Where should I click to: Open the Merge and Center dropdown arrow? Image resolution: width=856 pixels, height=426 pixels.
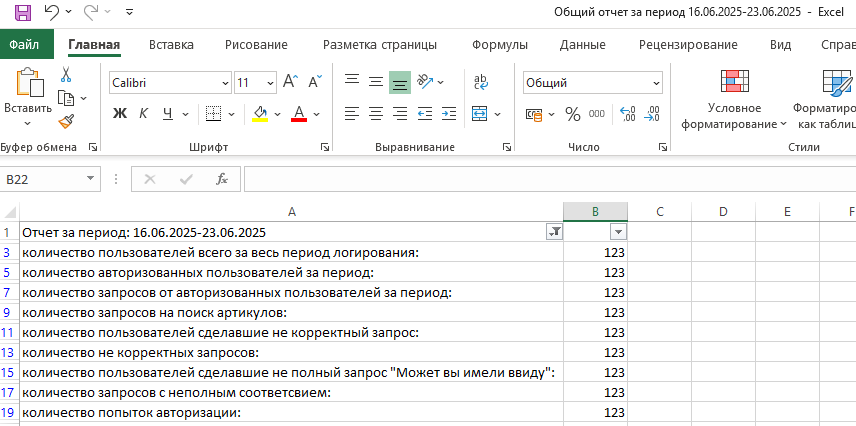coord(497,114)
